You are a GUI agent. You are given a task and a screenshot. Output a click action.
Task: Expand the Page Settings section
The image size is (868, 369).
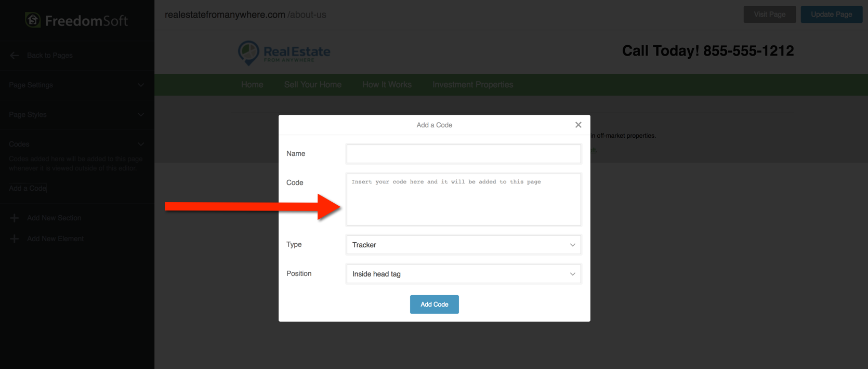point(77,85)
